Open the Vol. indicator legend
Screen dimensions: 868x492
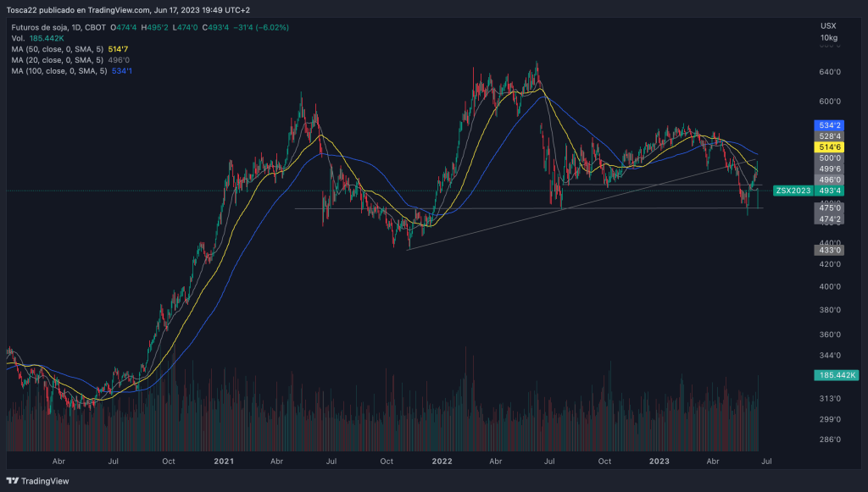click(19, 38)
